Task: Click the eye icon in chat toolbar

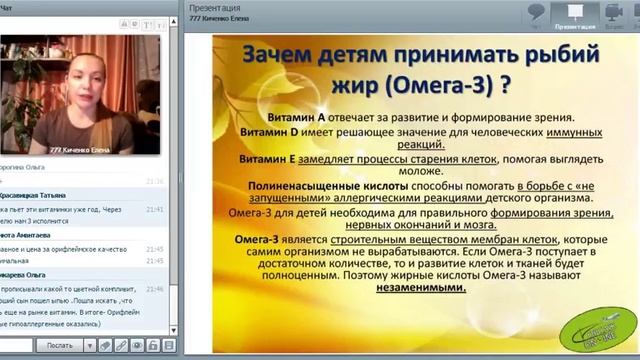Action: [x=137, y=346]
